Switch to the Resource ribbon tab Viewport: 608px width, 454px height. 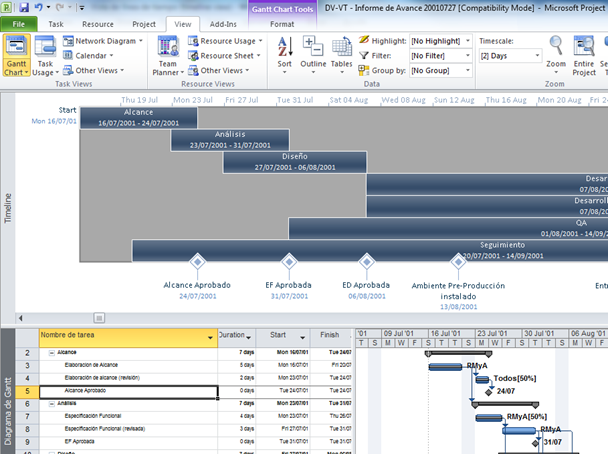(x=98, y=24)
